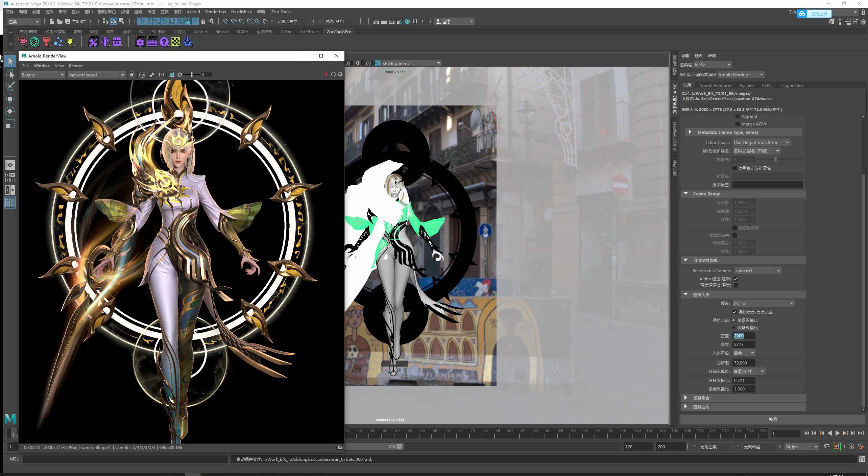Open the Arnold menu in menu bar
Viewport: 868px width, 476px height.
(193, 11)
